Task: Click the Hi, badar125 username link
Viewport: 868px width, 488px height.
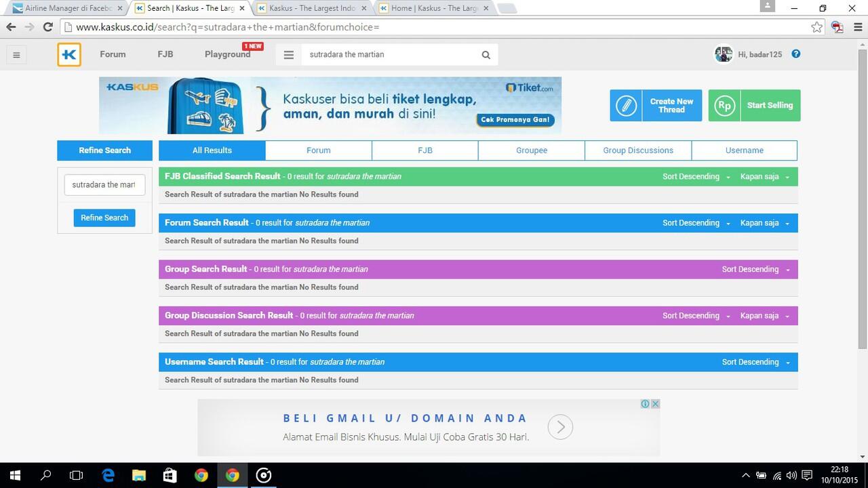Action: 760,54
